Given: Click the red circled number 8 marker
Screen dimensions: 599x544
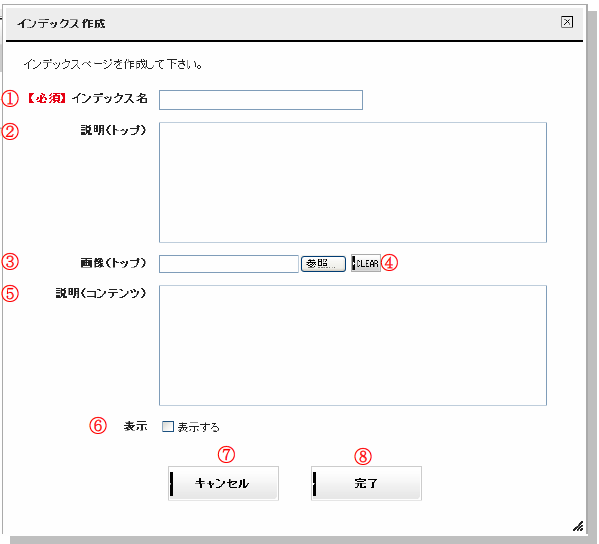Looking at the screenshot, I should tap(363, 456).
